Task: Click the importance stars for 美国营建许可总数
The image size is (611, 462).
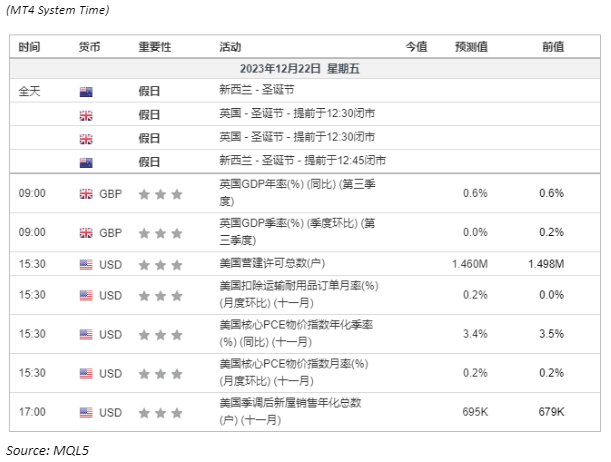Action: tap(160, 265)
